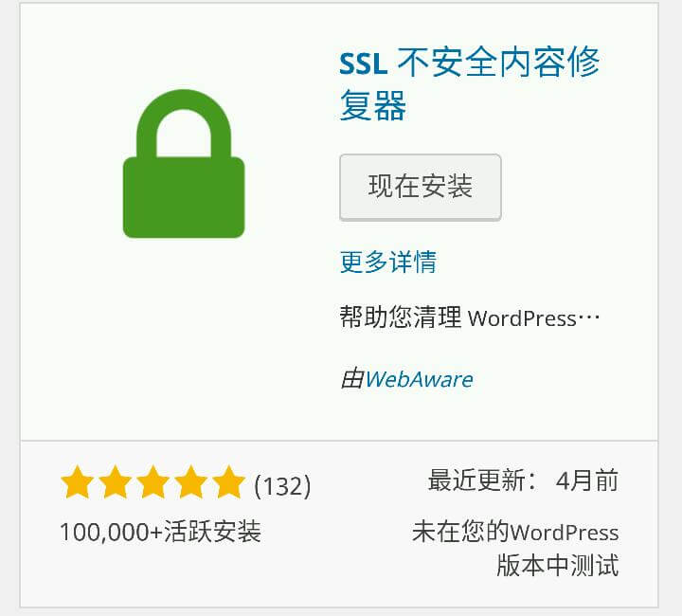Click the padlock body rectangle
682x616 pixels.
[184, 197]
